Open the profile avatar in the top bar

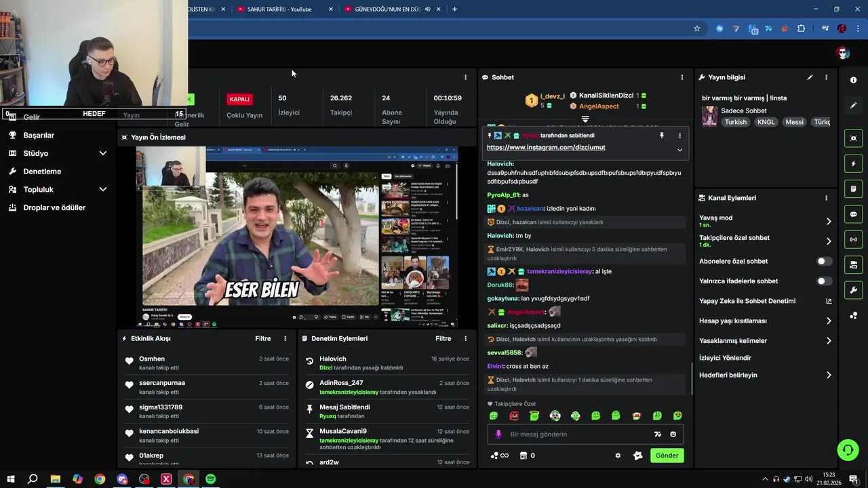pos(843,53)
